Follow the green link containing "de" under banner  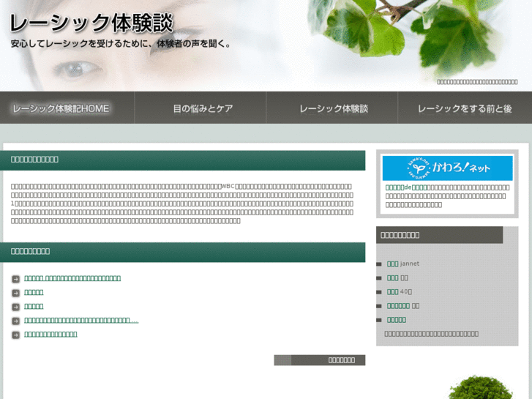click(406, 187)
